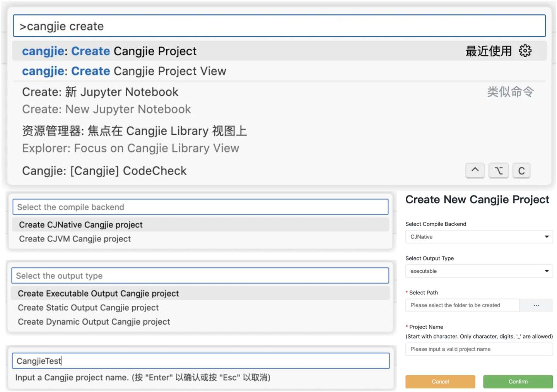
Task: Click the gear icon beside Create Cangjie Project
Action: point(525,51)
